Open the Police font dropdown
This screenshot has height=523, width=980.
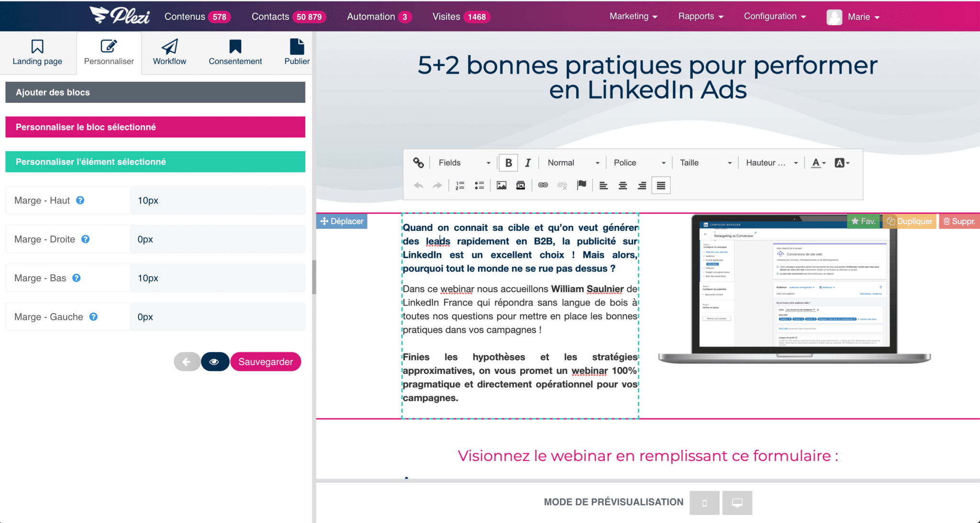[x=639, y=163]
